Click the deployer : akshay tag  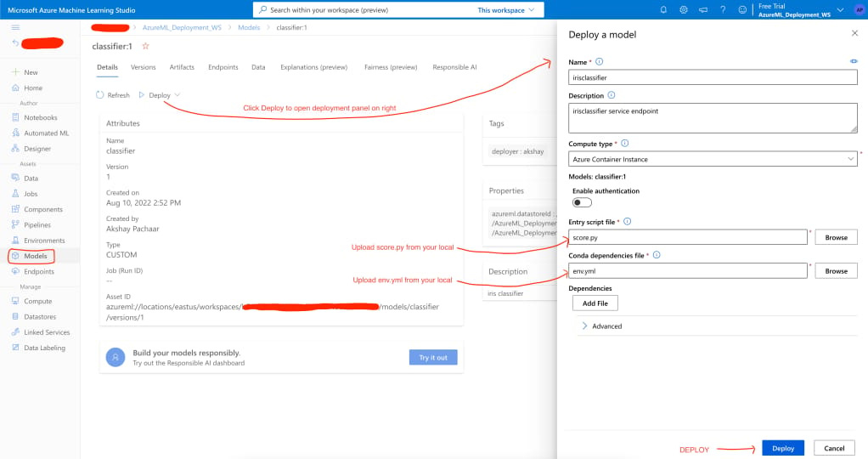[x=517, y=151]
